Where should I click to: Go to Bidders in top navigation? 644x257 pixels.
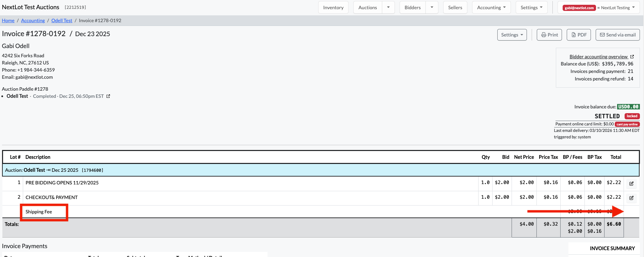(x=413, y=7)
